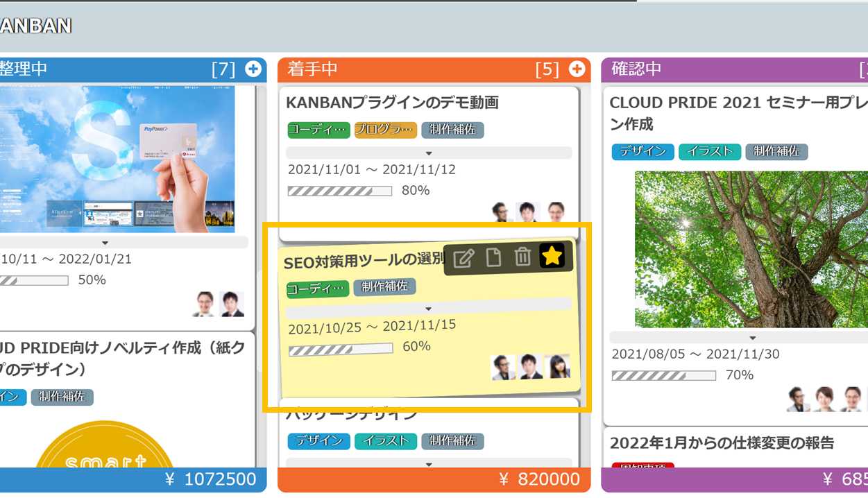Click the bearded man's avatar on the CLOUD PRIDE 2021 card
Viewport: 868px width, 498px height.
coord(799,399)
